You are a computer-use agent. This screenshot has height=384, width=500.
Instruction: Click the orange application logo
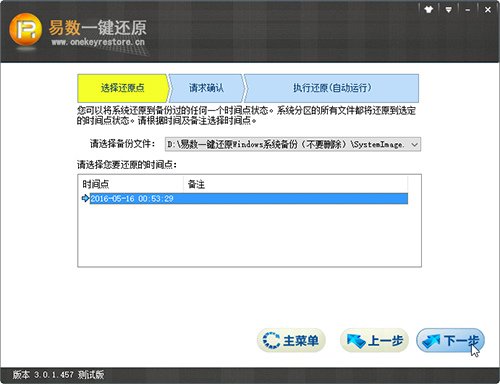click(x=26, y=30)
